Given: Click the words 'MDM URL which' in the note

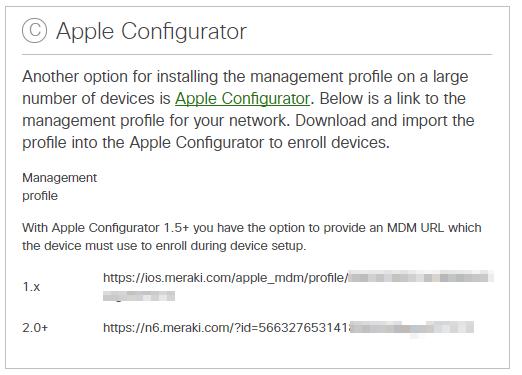Looking at the screenshot, I should 434,228.
